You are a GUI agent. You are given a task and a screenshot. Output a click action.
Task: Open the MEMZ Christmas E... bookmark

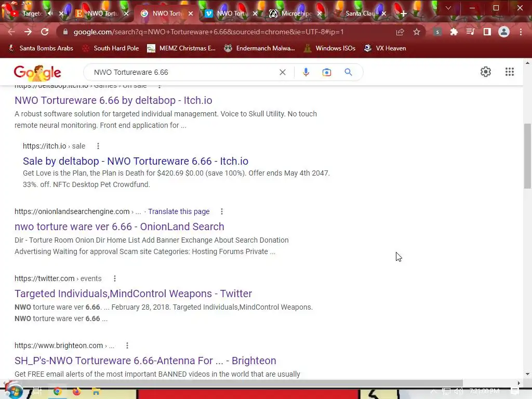pos(181,48)
